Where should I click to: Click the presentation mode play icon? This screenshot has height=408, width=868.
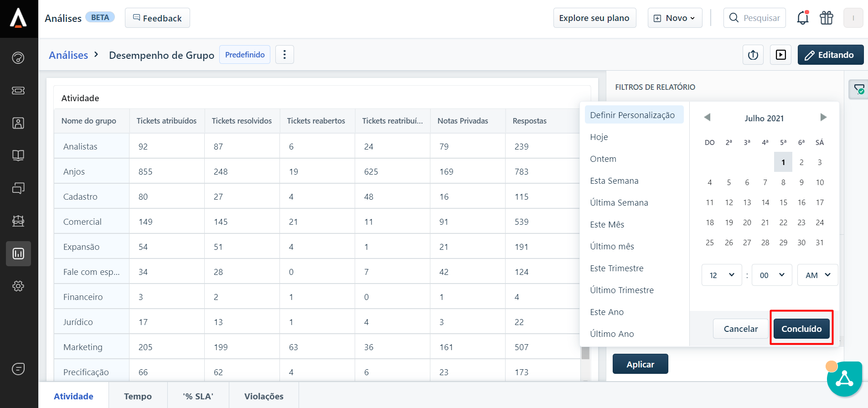(x=780, y=55)
